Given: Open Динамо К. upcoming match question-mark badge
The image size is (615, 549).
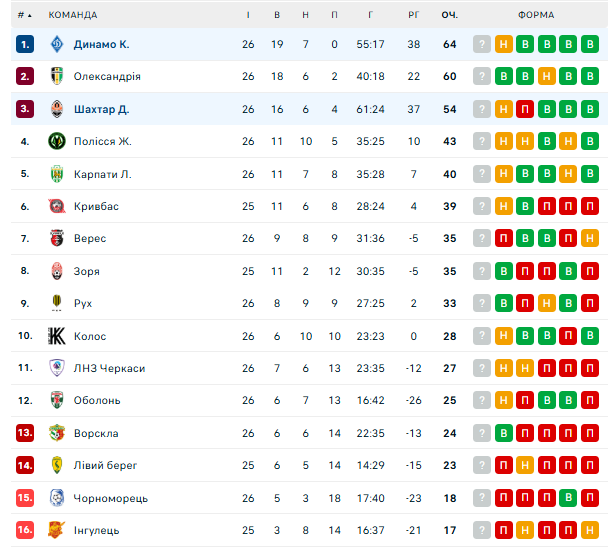Looking at the screenshot, I should point(482,44).
